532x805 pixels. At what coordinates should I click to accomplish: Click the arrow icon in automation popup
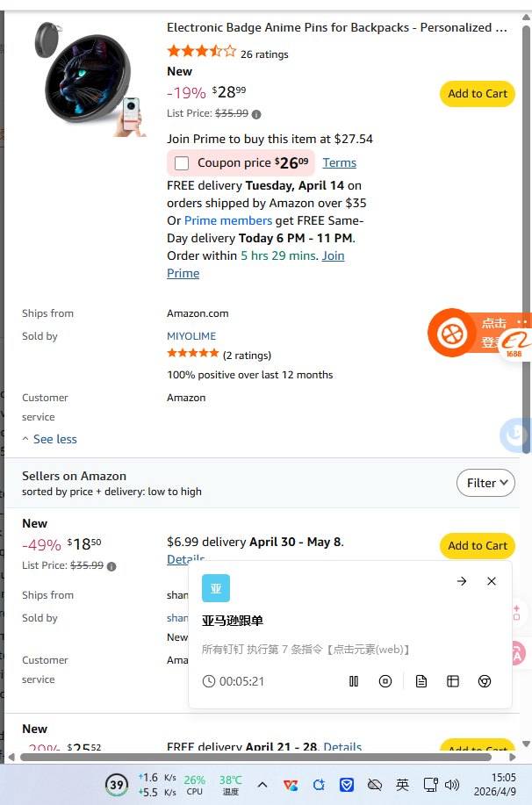462,581
